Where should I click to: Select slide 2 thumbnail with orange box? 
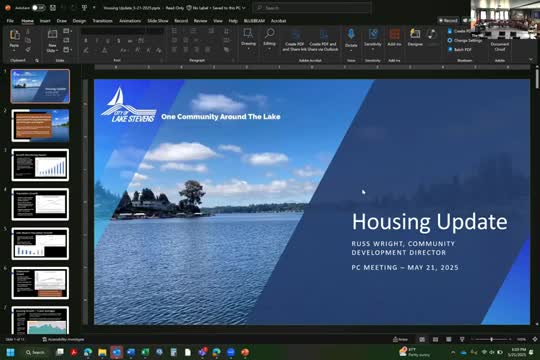point(40,126)
